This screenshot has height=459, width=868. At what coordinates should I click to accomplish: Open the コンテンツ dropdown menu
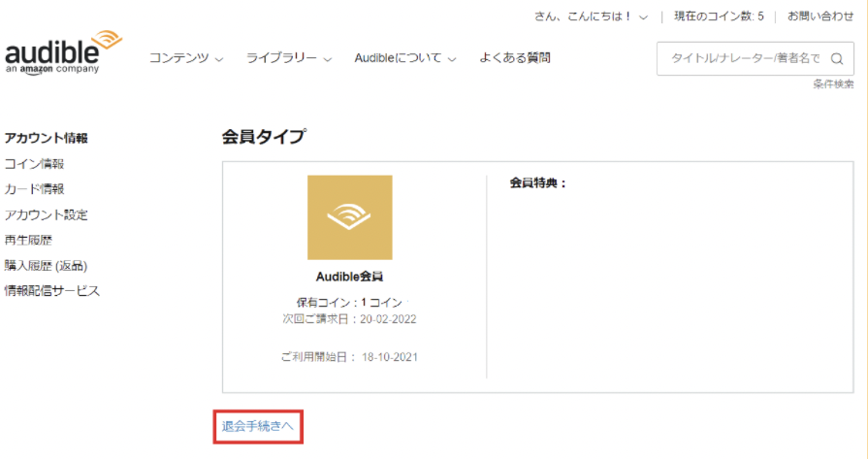click(x=186, y=58)
